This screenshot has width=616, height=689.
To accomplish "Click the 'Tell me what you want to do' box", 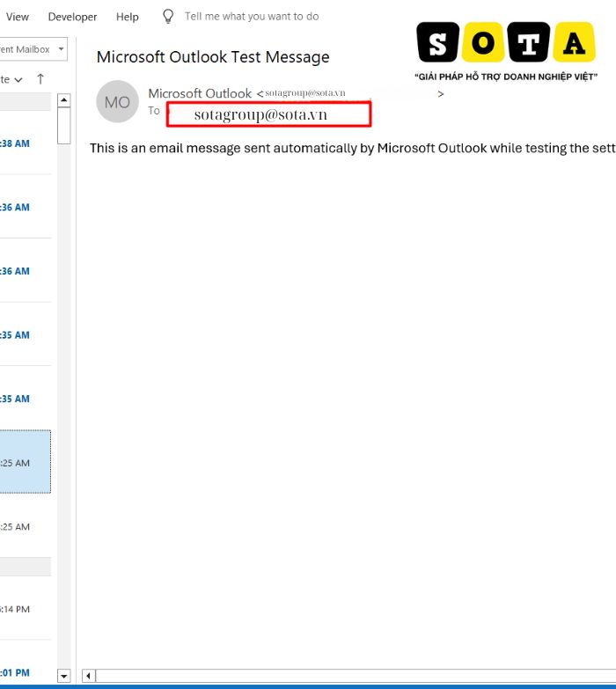I will [252, 16].
